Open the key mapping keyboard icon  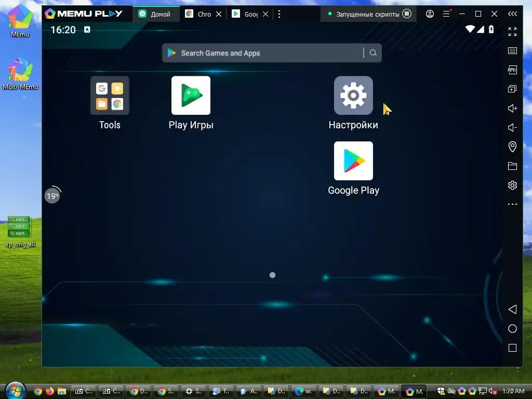(x=512, y=50)
